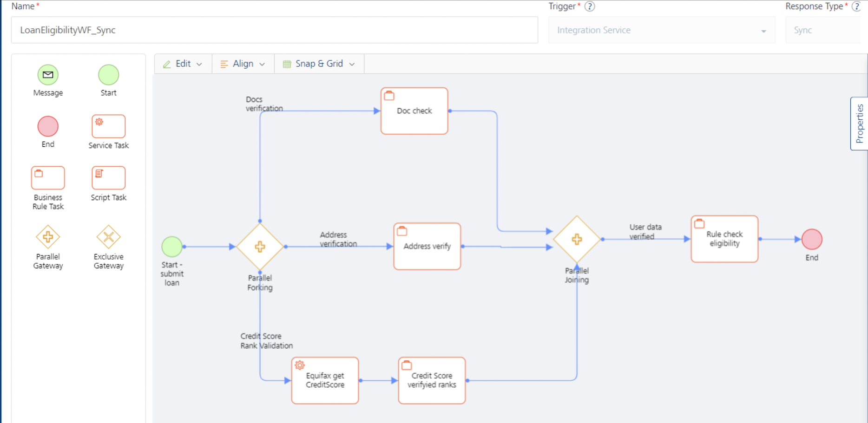The height and width of the screenshot is (423, 868).
Task: Open the Edit dropdown menu
Action: pos(183,64)
